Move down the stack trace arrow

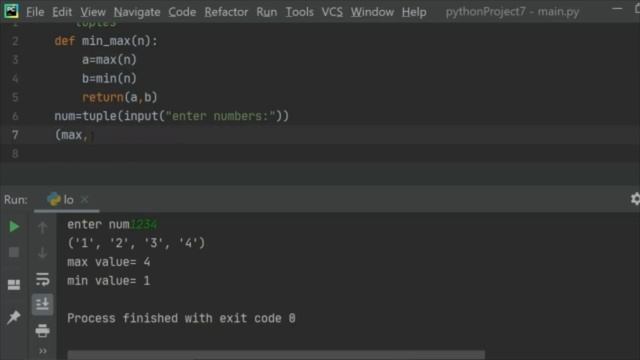tap(42, 253)
